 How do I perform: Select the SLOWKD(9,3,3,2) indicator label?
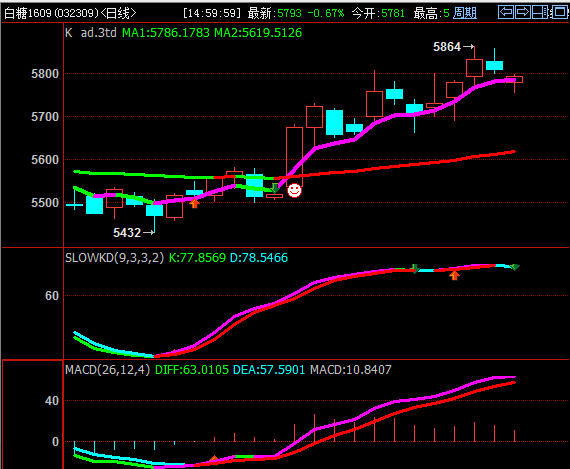click(115, 258)
